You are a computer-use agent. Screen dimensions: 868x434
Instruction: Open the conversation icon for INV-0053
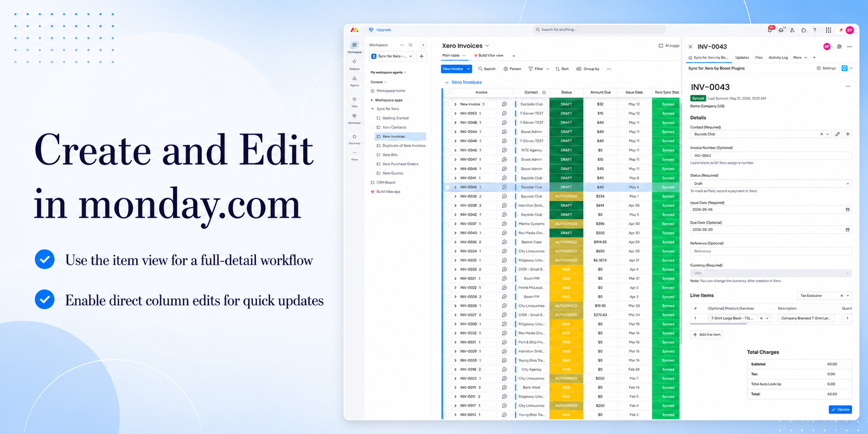(505, 113)
